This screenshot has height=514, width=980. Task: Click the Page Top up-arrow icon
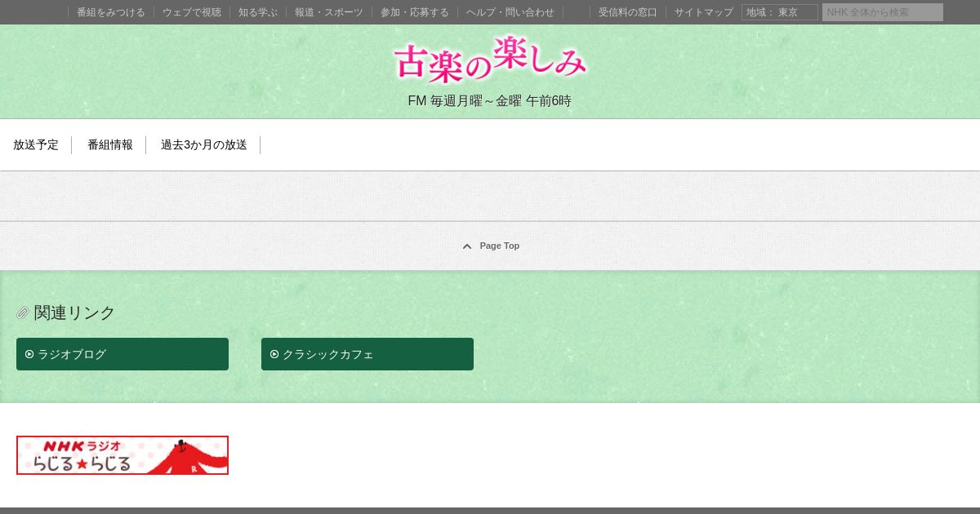pyautogui.click(x=467, y=246)
